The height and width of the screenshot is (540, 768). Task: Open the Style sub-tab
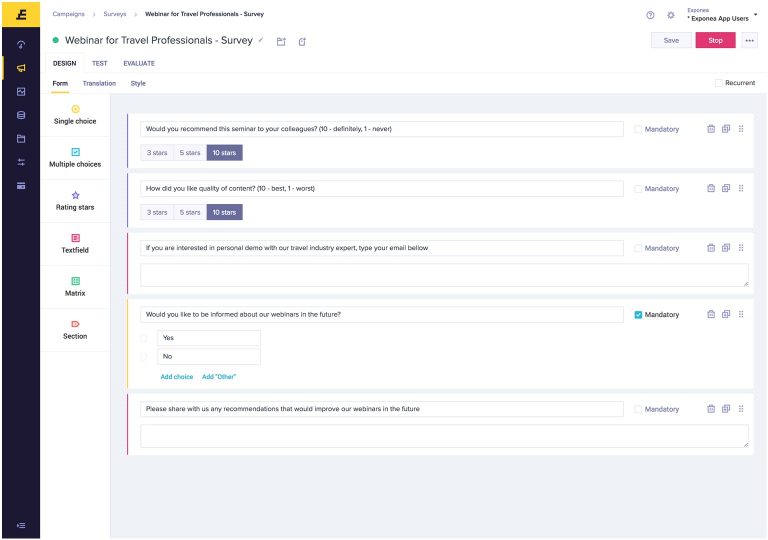(x=138, y=83)
